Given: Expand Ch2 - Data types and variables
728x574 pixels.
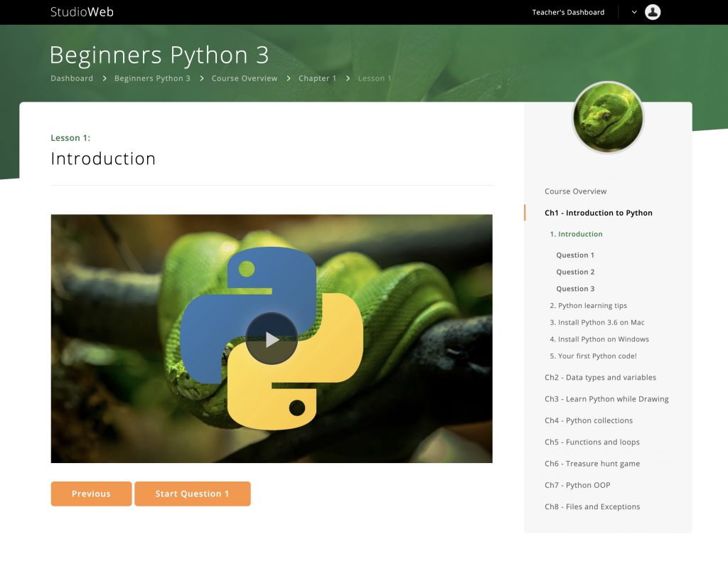Looking at the screenshot, I should point(600,378).
